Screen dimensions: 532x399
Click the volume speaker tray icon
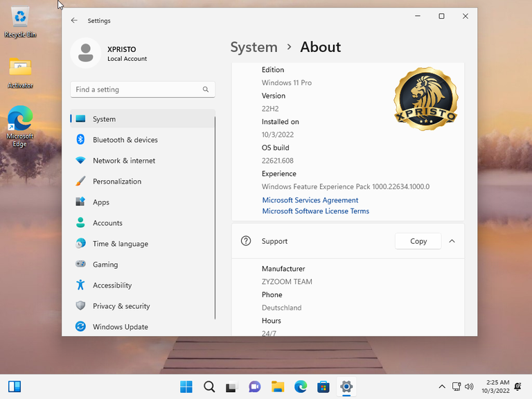pos(469,387)
